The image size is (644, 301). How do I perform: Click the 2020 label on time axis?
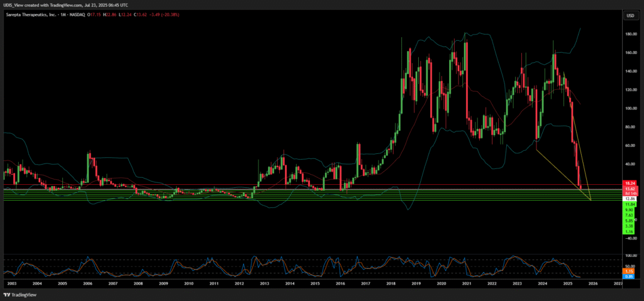(441, 284)
